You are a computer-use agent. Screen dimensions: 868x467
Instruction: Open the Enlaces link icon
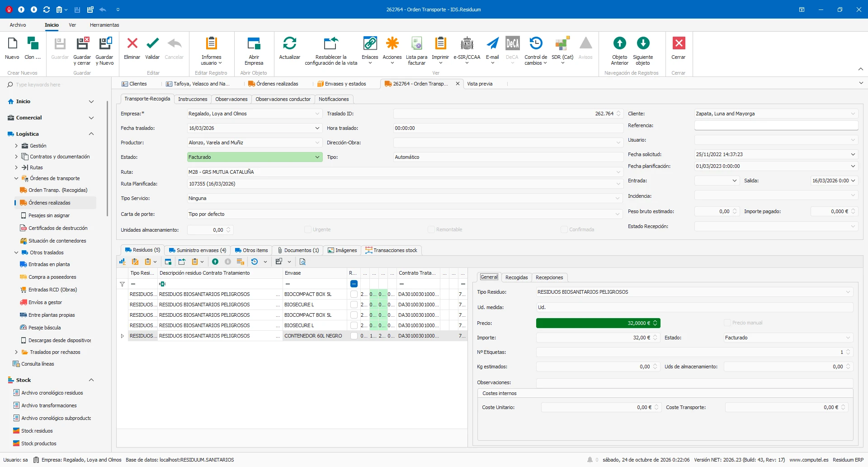370,43
